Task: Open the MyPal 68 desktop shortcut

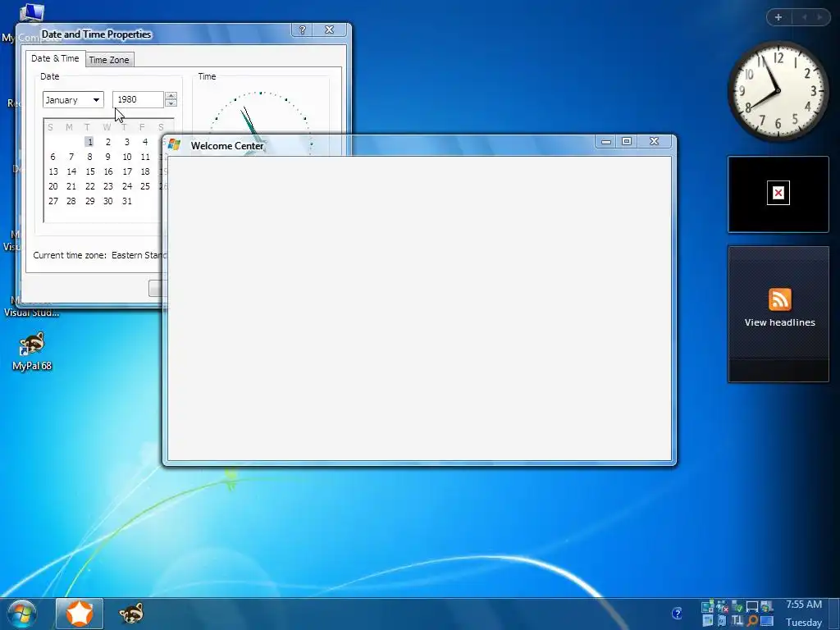Action: [32, 351]
